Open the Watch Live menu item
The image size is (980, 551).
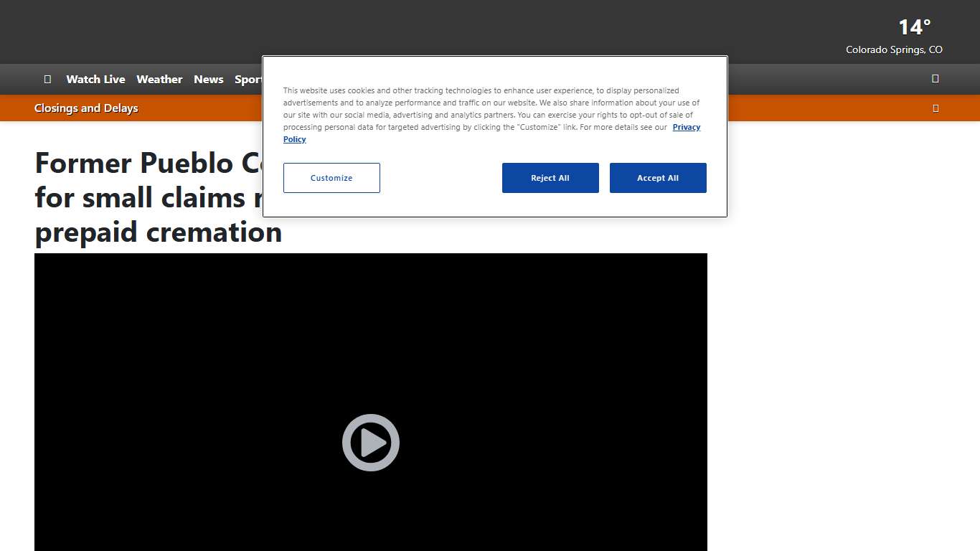pos(95,80)
